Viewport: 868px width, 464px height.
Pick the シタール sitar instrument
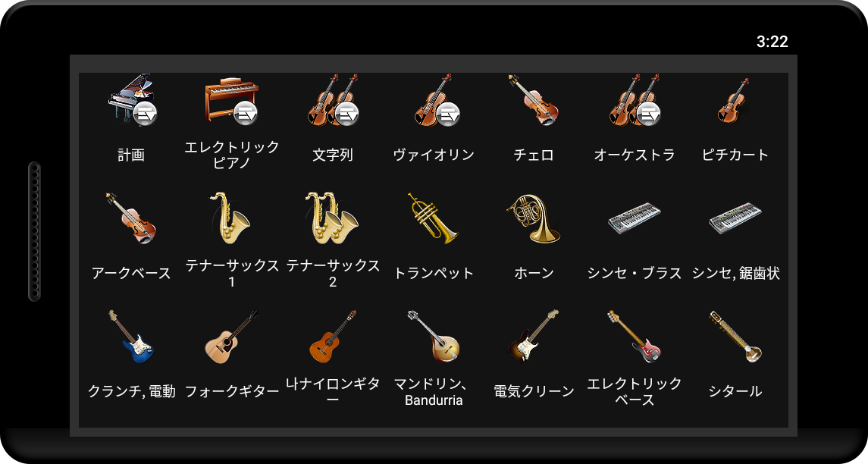[x=735, y=337]
